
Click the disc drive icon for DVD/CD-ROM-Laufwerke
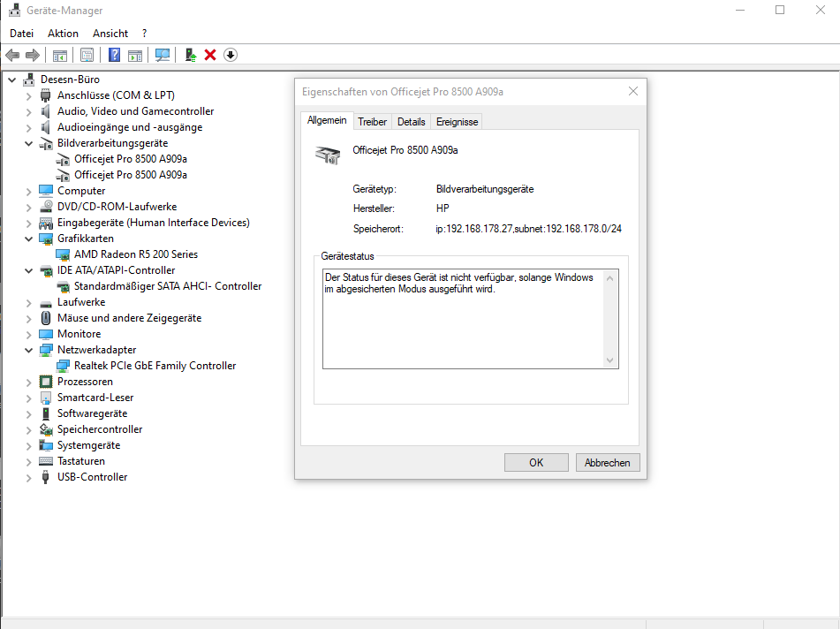(46, 207)
